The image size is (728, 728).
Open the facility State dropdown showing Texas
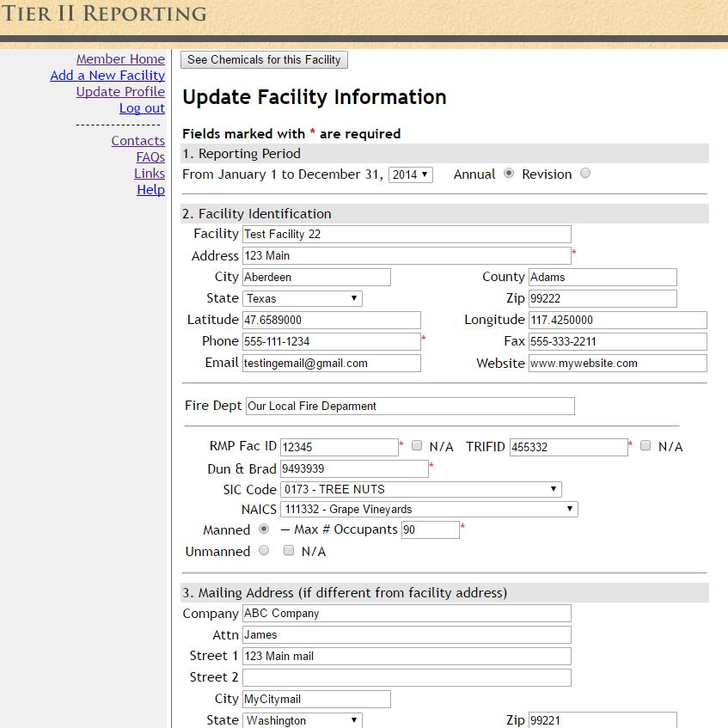(303, 298)
